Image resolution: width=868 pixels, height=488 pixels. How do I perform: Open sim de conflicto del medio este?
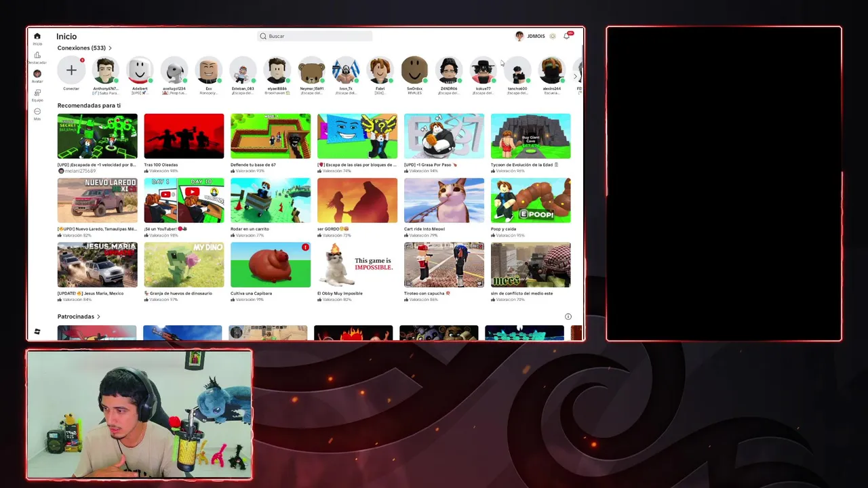(531, 265)
